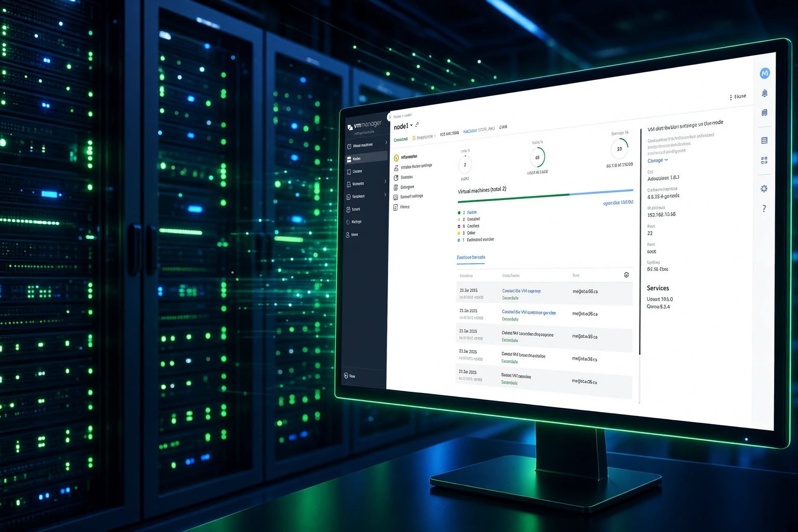Click the vmmanager logo in the sidebar
Viewport: 798px width, 532px height.
364,125
